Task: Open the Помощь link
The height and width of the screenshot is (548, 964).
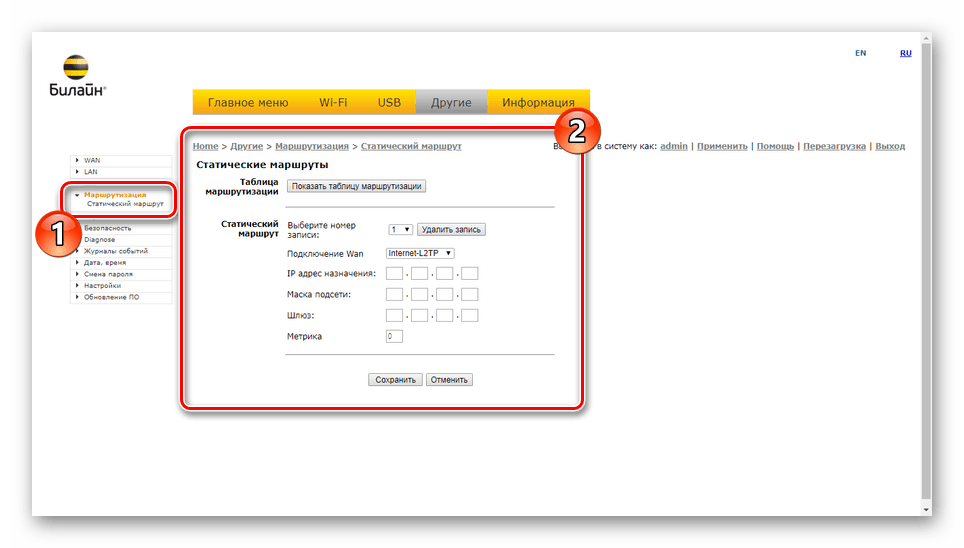Action: [775, 146]
